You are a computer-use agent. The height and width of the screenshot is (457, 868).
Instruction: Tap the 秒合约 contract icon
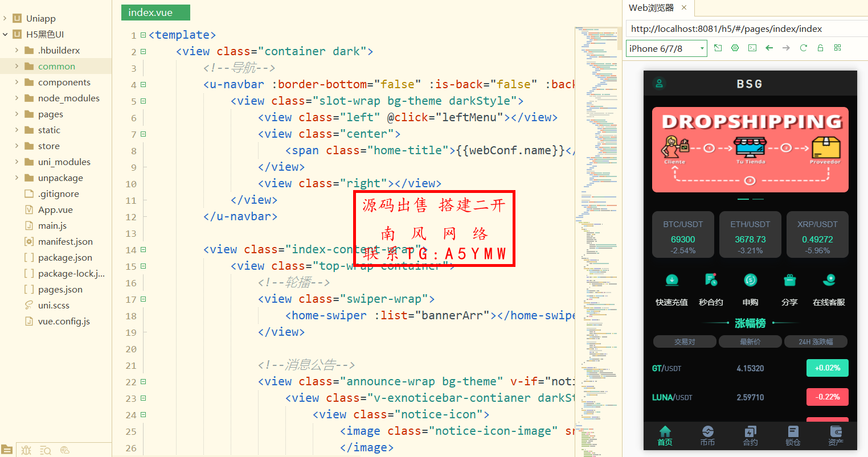pos(711,280)
